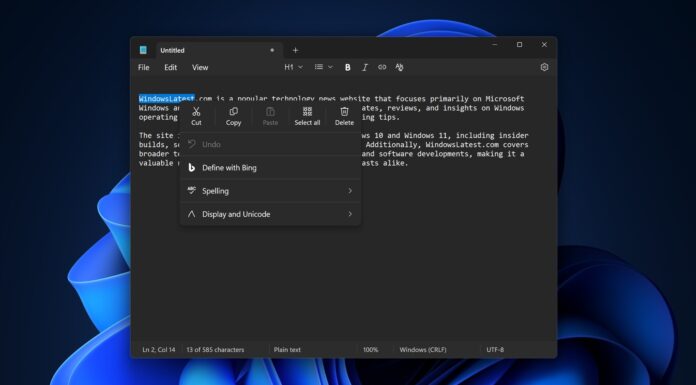This screenshot has width=696, height=385.
Task: Click the Ln 2, Col 14 status entry
Action: [x=158, y=350]
